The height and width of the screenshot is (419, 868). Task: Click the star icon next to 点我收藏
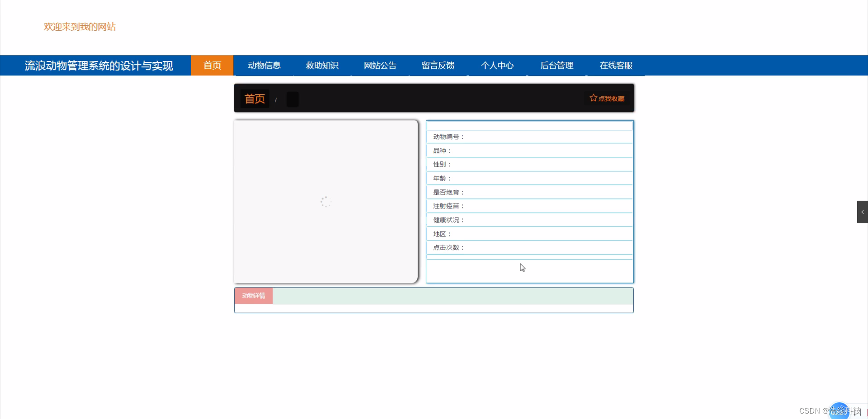tap(593, 98)
